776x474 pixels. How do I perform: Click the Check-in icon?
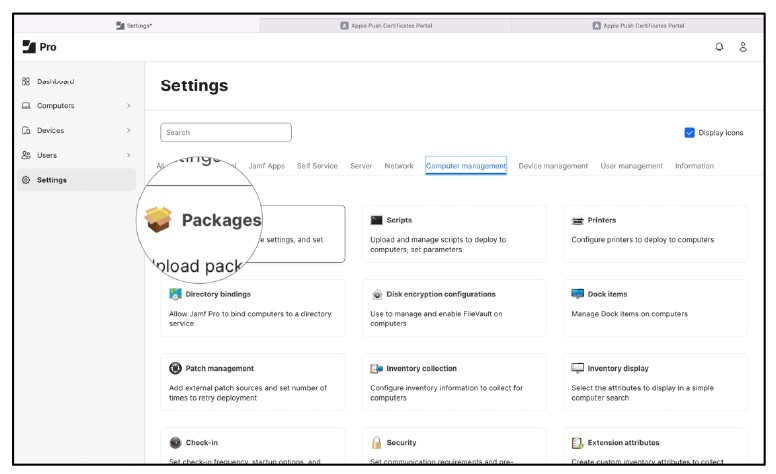(x=175, y=442)
